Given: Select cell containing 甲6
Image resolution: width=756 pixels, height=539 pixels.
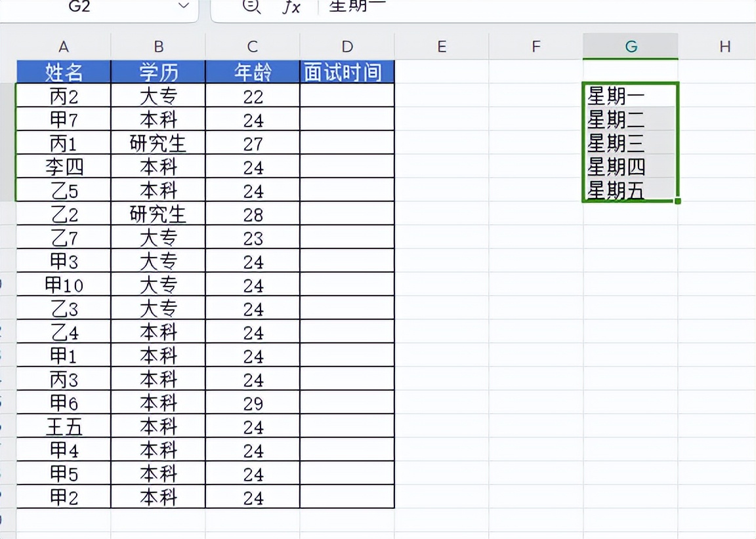Looking at the screenshot, I should (x=64, y=402).
